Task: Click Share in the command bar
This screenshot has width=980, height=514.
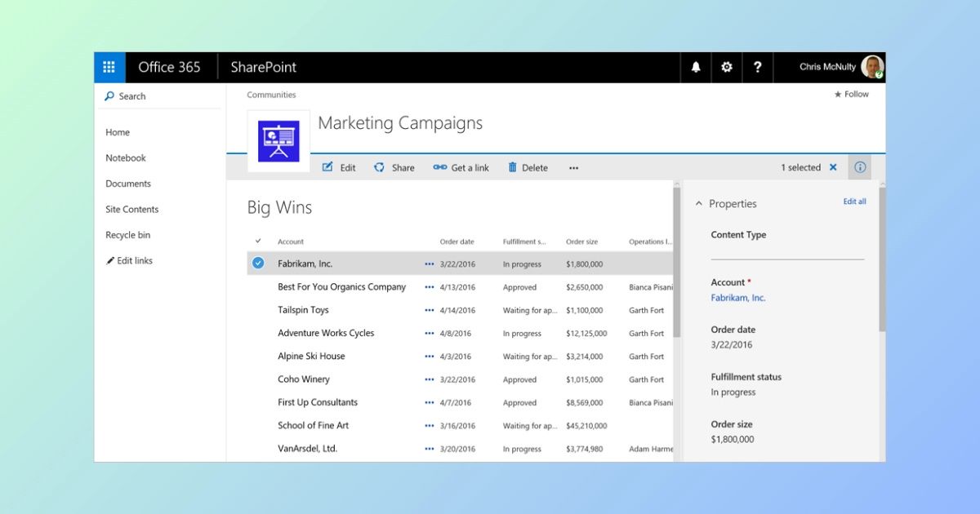Action: [394, 167]
